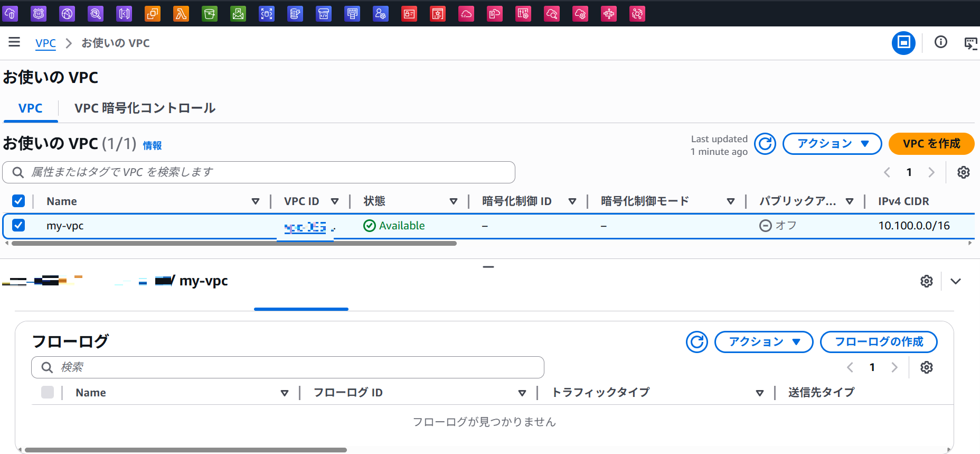Open the pink sliders-gear shortcut icon
Image resolution: width=980 pixels, height=454 pixels.
coord(523,14)
